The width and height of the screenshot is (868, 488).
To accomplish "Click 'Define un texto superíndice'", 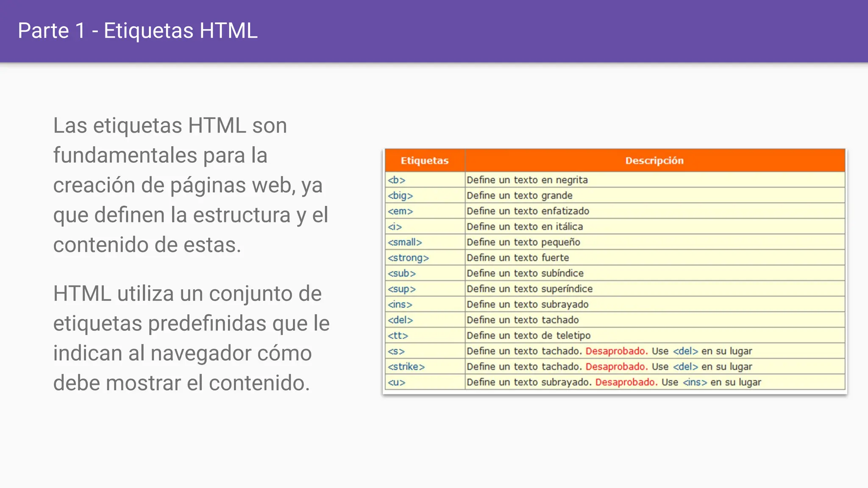I will click(530, 289).
